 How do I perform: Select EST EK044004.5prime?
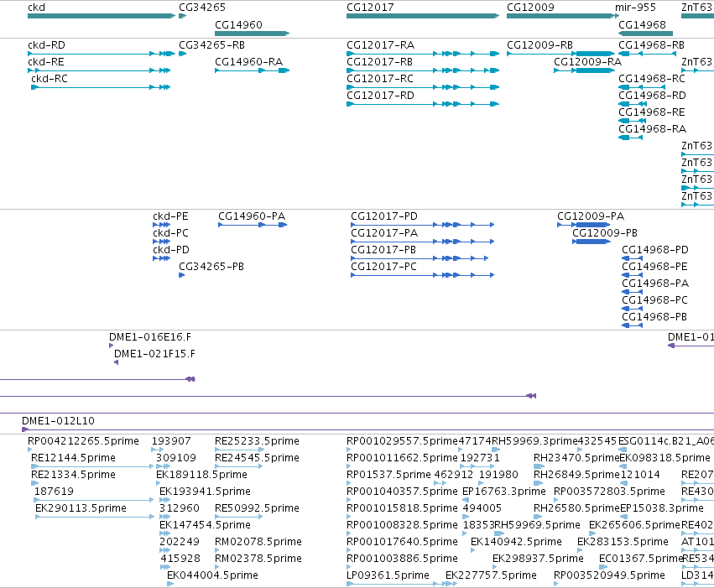click(212, 575)
